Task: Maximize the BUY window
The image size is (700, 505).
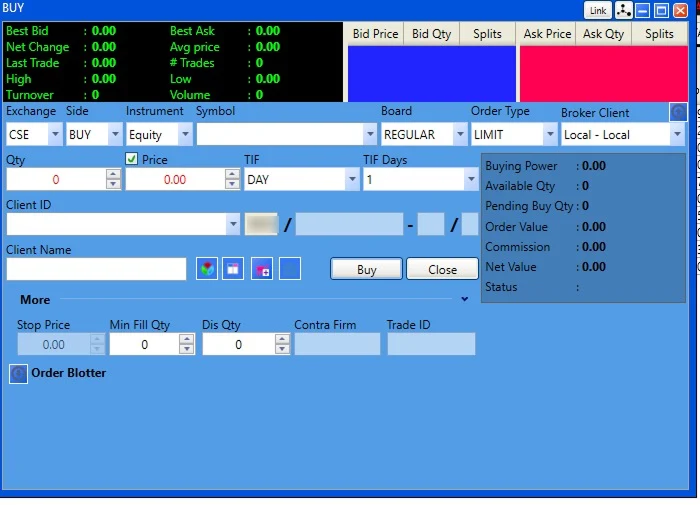Action: click(661, 10)
